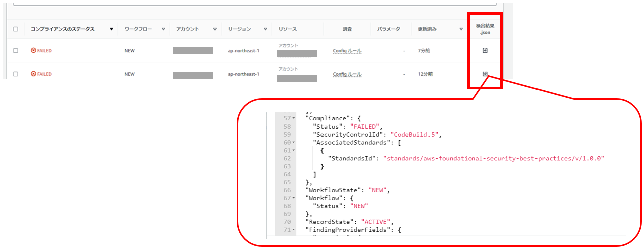This screenshot has width=644, height=249.
Task: Click the 7分前 updated time cell
Action: click(424, 51)
